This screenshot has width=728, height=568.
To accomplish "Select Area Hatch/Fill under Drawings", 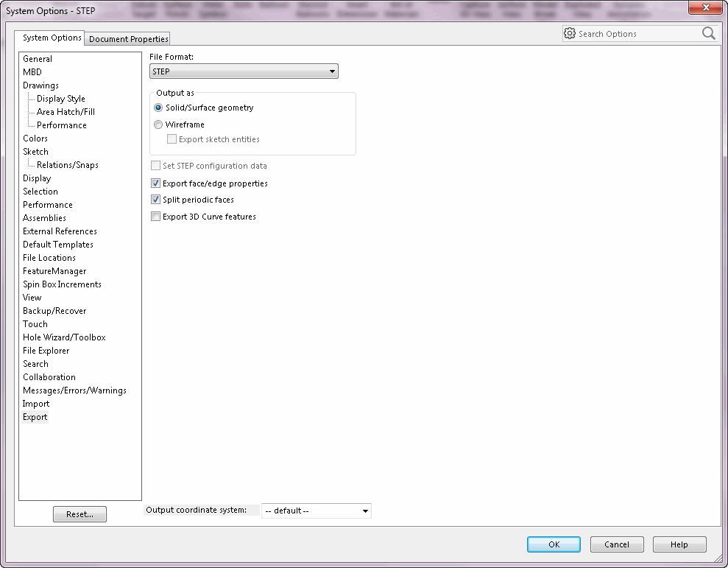I will point(66,111).
